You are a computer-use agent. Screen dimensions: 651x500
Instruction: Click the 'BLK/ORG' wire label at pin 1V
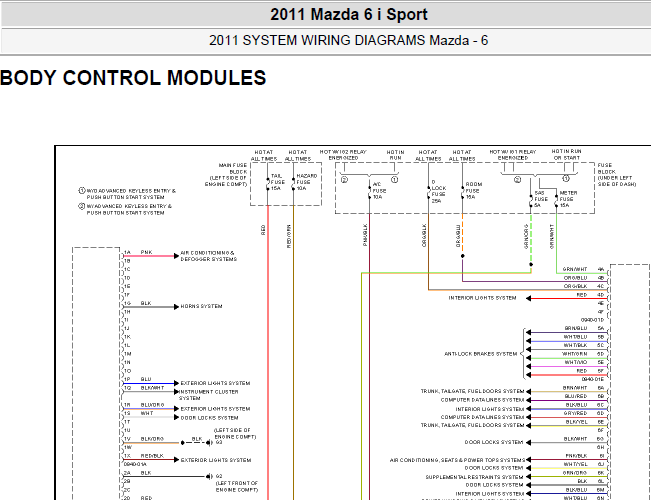coord(152,439)
